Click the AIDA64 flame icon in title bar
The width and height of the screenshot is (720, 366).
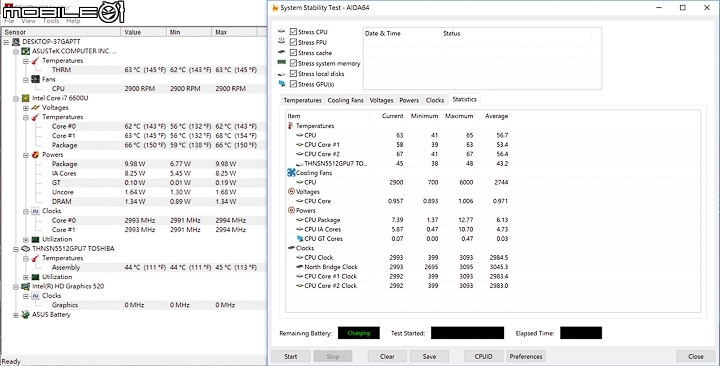(x=275, y=8)
